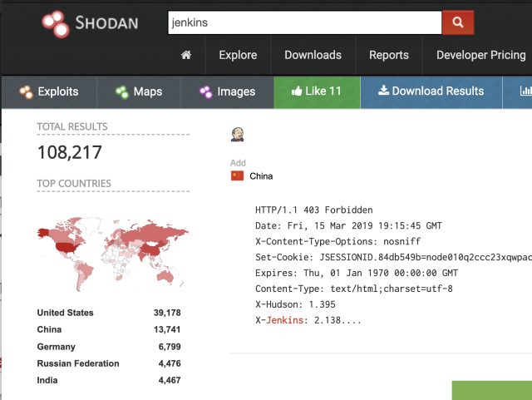This screenshot has height=400, width=532.
Task: Click the 4,476 count
Action: pos(170,363)
